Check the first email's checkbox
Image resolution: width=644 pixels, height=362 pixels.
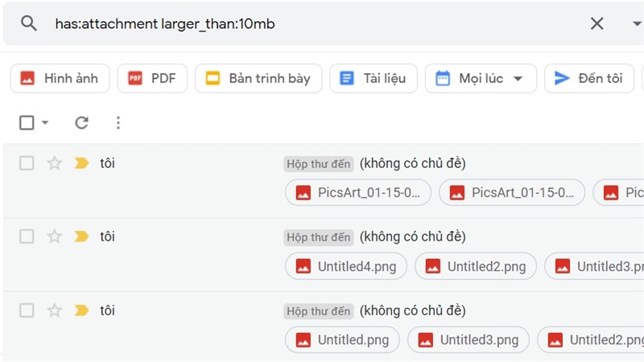pos(27,163)
